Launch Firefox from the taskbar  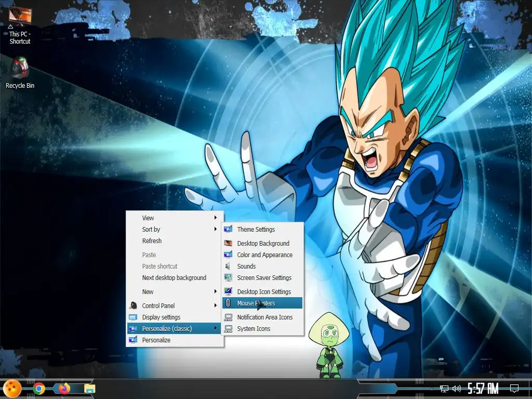tap(64, 389)
